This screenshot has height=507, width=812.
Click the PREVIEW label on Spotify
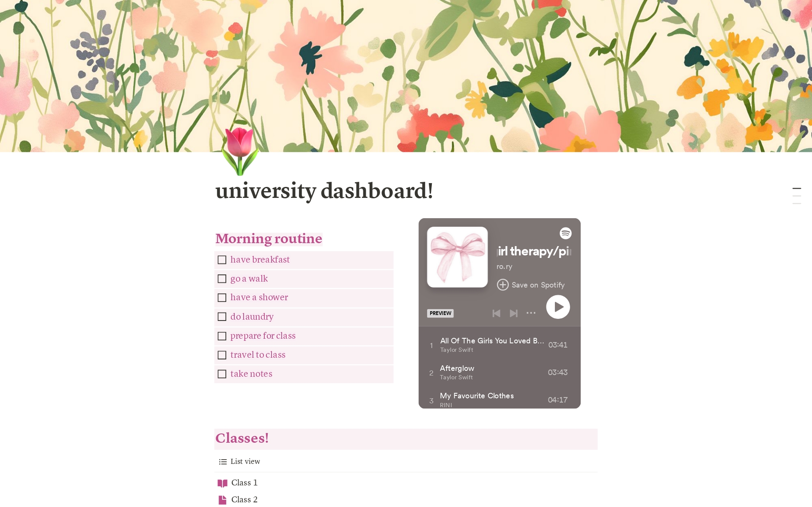440,312
